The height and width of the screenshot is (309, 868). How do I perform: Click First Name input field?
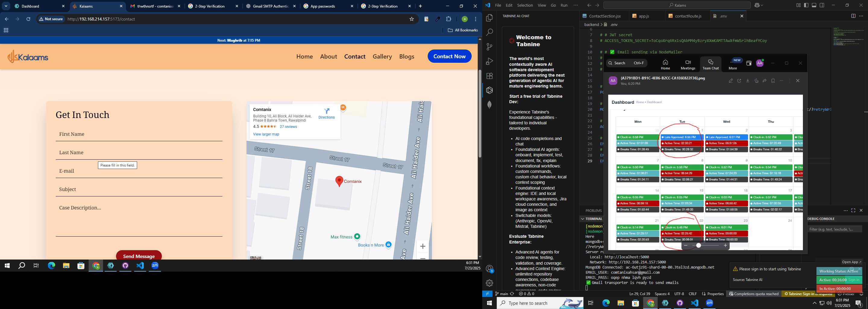click(x=139, y=134)
